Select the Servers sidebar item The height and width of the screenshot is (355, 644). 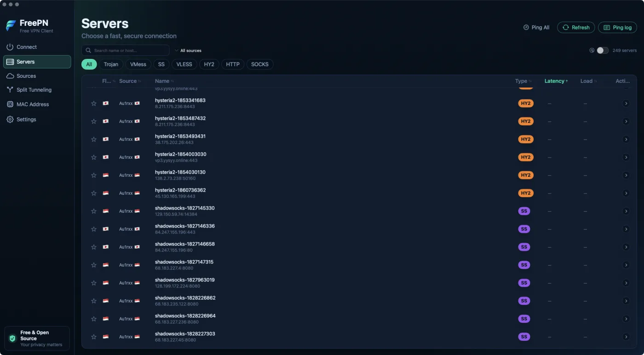(x=37, y=62)
